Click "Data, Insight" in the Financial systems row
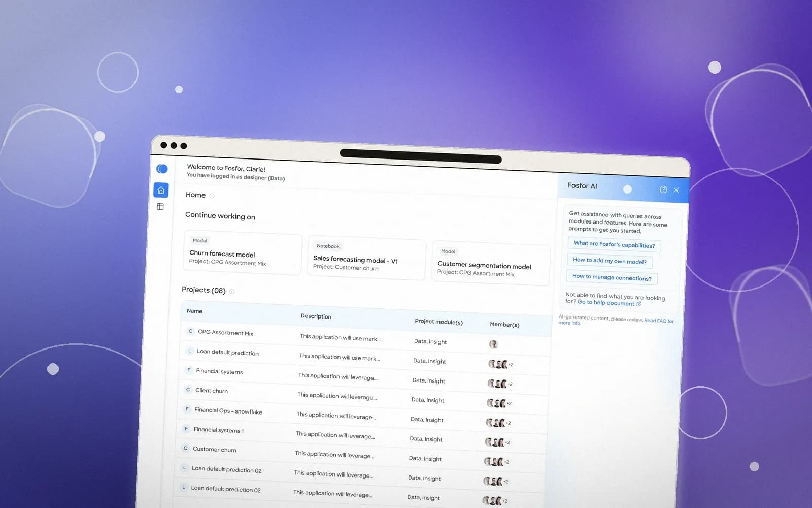Screen dimensions: 812x508 pyautogui.click(x=429, y=380)
